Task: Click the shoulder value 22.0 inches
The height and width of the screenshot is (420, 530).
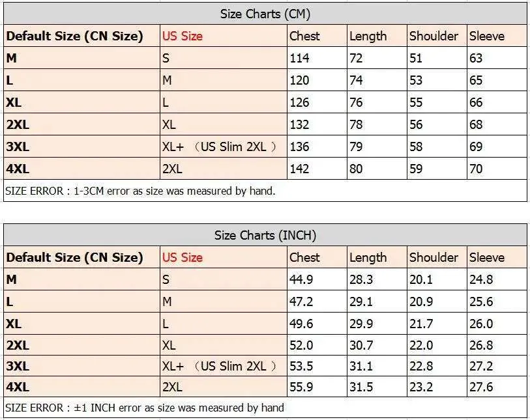Action: [421, 345]
